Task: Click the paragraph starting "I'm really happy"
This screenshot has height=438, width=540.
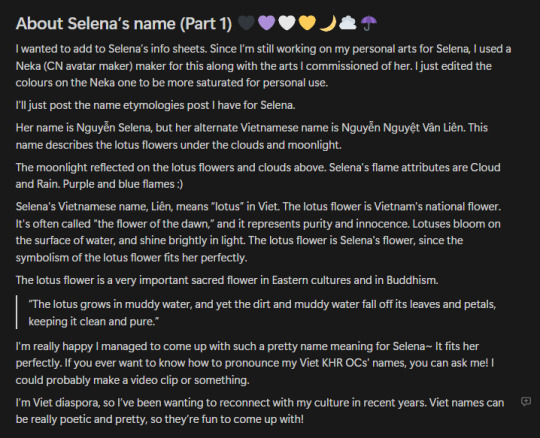Action: (x=255, y=363)
